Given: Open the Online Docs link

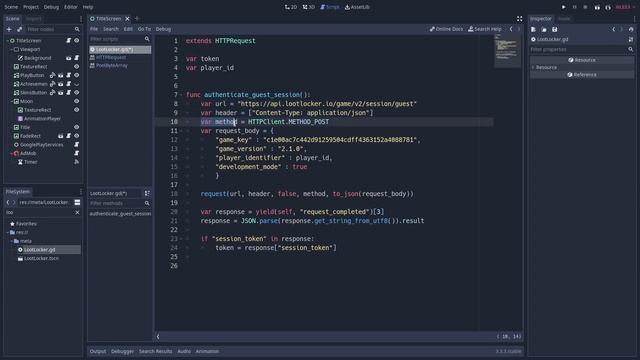Looking at the screenshot, I should [447, 29].
